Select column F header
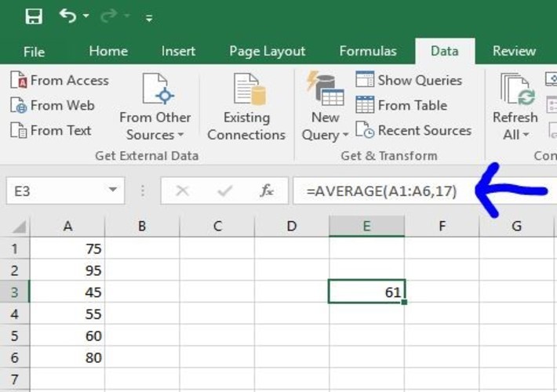The image size is (557, 392). click(x=442, y=226)
